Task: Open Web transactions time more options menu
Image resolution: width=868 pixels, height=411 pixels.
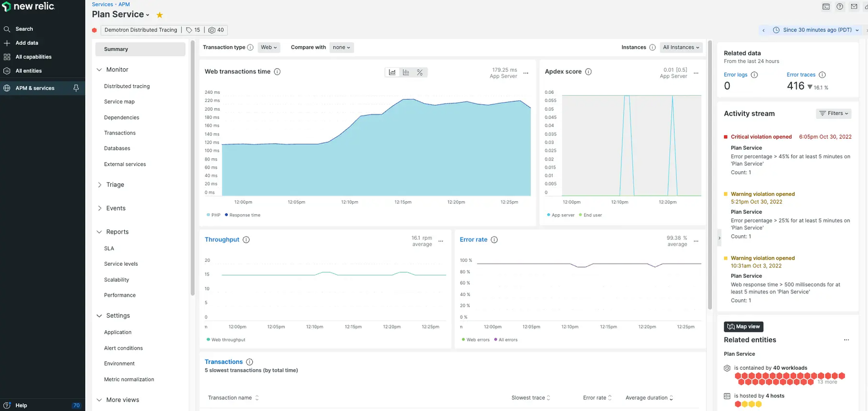Action: pos(526,73)
